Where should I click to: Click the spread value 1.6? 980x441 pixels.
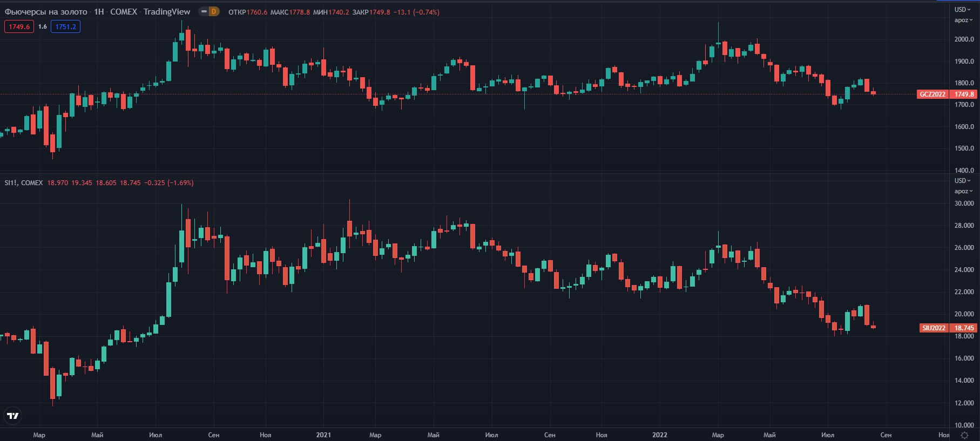click(43, 26)
